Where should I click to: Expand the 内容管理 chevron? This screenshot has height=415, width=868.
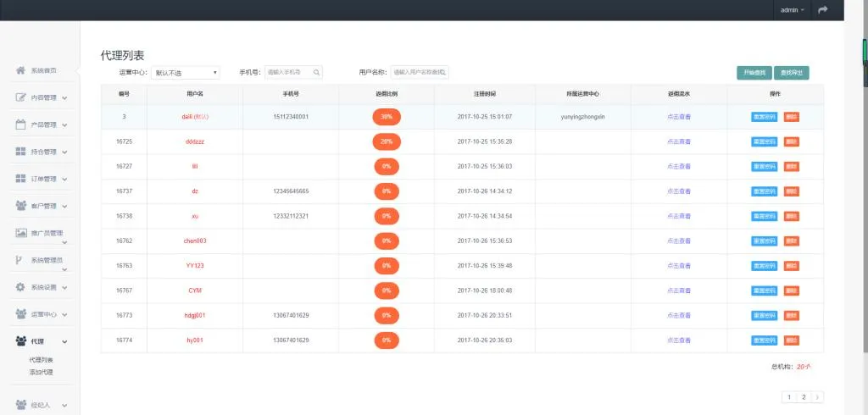point(64,98)
